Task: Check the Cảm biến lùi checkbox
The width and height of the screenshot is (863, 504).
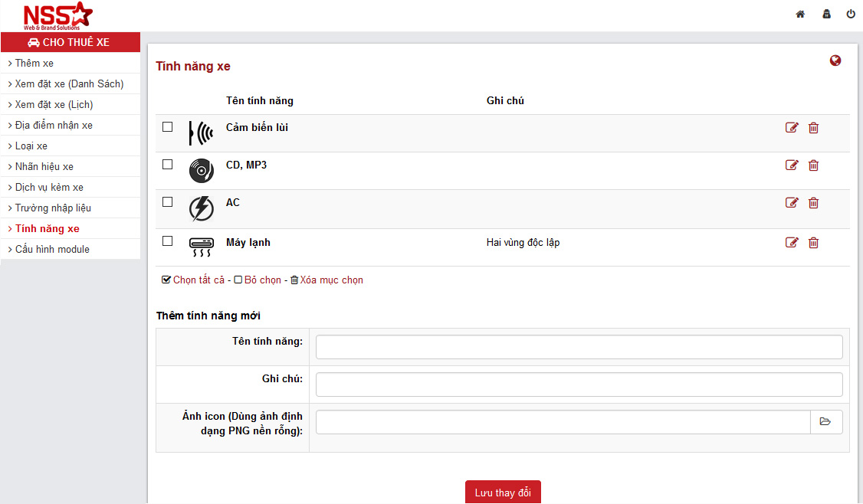Action: tap(168, 127)
